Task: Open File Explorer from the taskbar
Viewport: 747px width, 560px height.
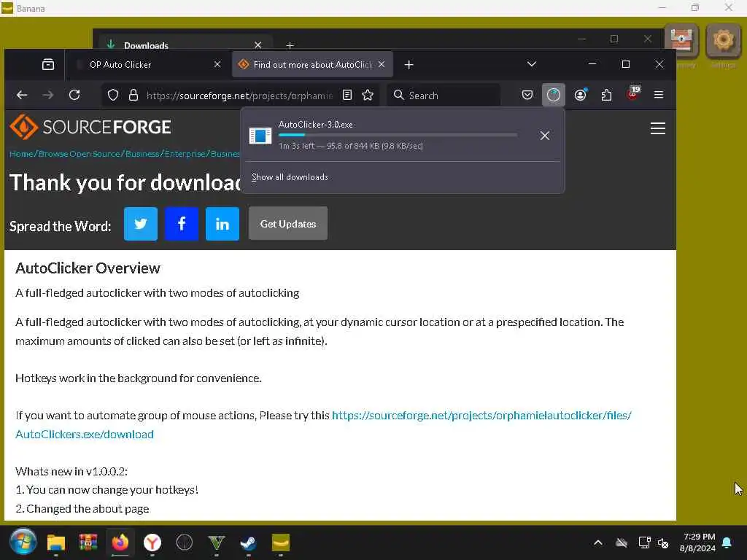Action: [x=55, y=542]
